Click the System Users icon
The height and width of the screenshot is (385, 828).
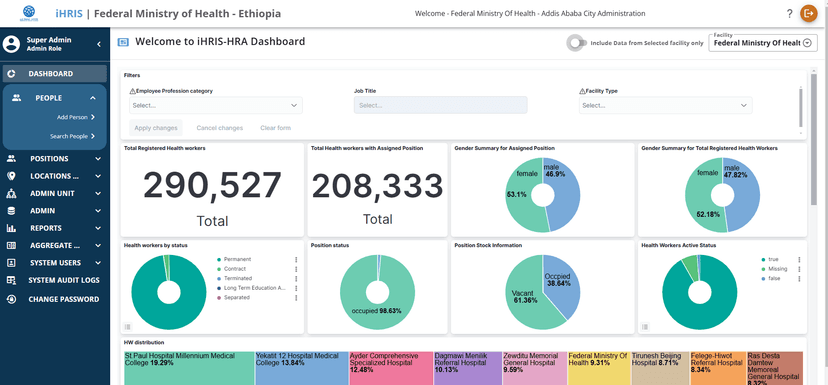pyautogui.click(x=11, y=262)
